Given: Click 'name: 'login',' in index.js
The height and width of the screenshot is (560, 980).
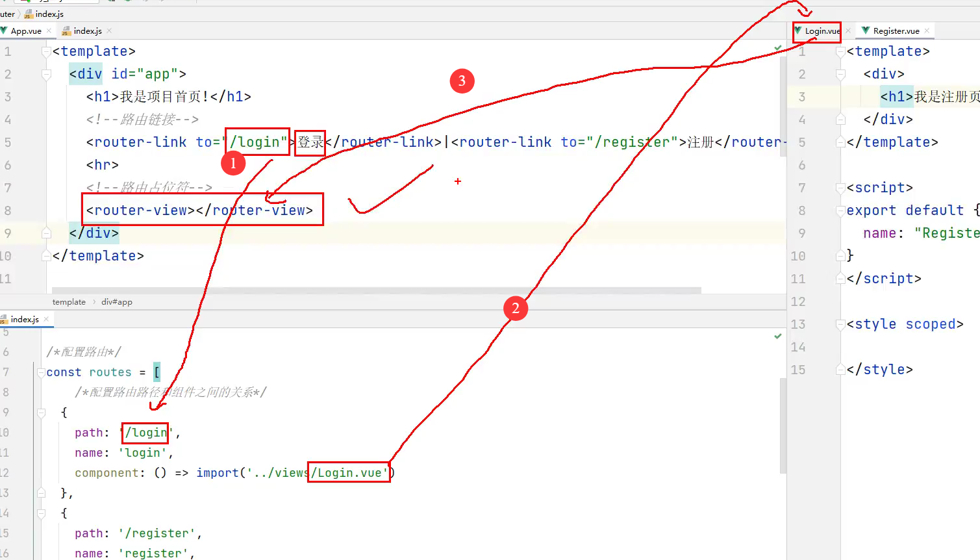Looking at the screenshot, I should [x=124, y=453].
